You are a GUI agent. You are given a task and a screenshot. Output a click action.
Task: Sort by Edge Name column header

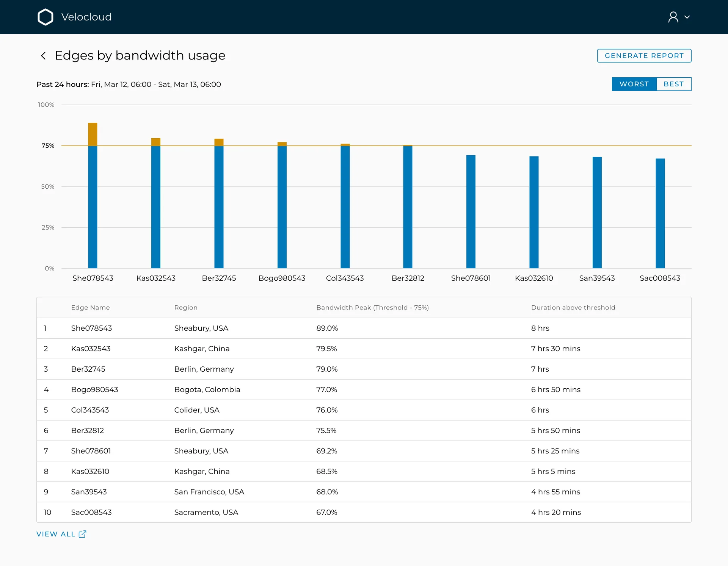90,308
